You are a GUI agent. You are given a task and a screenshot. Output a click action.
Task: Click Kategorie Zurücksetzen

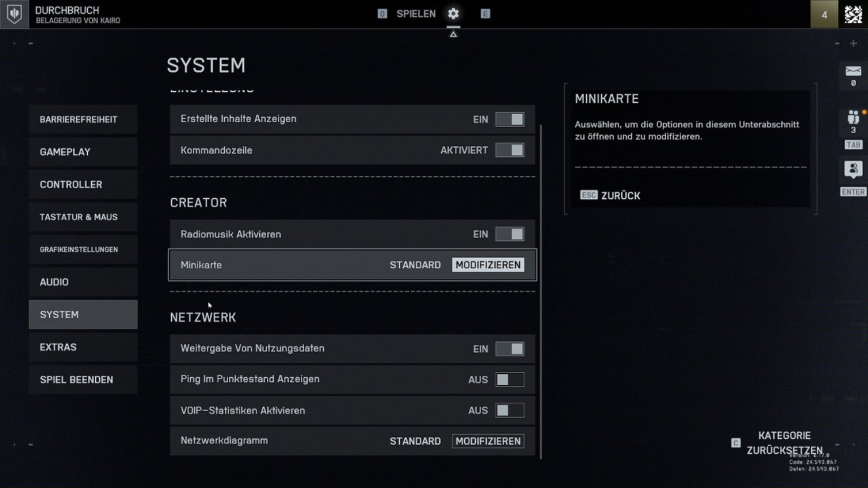coord(785,443)
